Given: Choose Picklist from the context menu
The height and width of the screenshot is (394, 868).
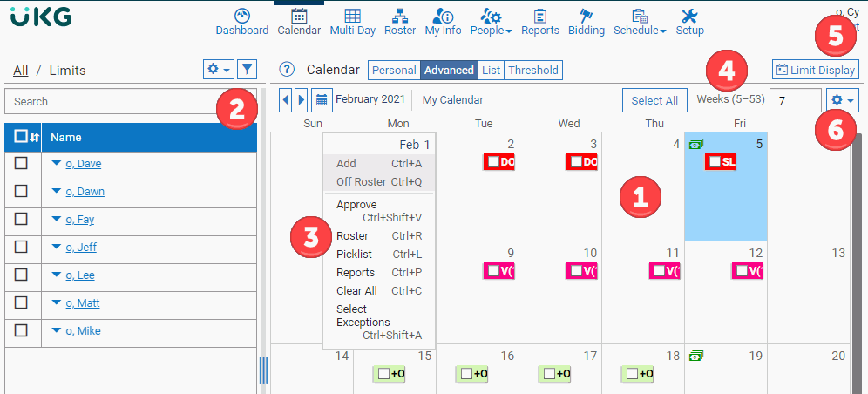Looking at the screenshot, I should (x=355, y=254).
